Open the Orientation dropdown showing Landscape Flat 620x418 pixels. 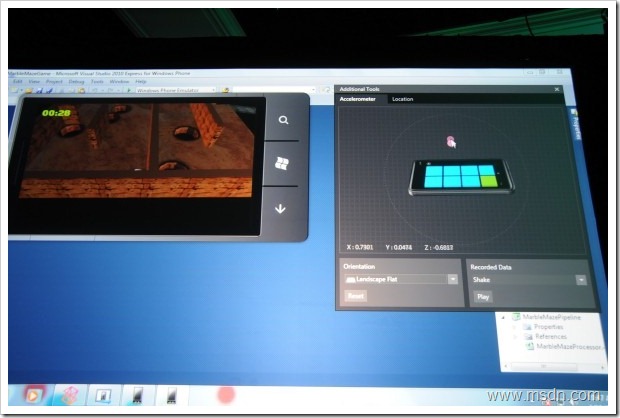tap(401, 279)
